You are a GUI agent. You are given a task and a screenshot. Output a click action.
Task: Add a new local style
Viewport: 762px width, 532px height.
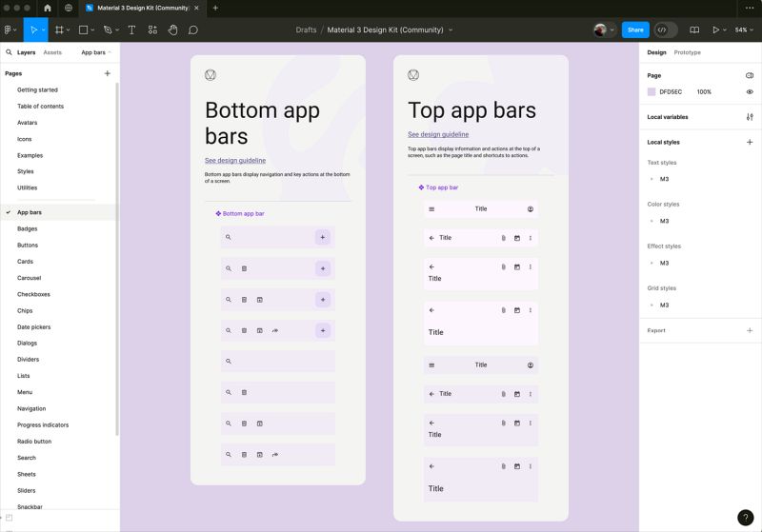click(750, 142)
